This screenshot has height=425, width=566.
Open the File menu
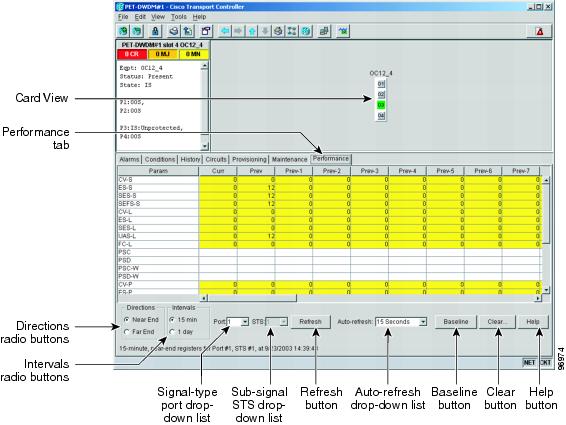123,17
